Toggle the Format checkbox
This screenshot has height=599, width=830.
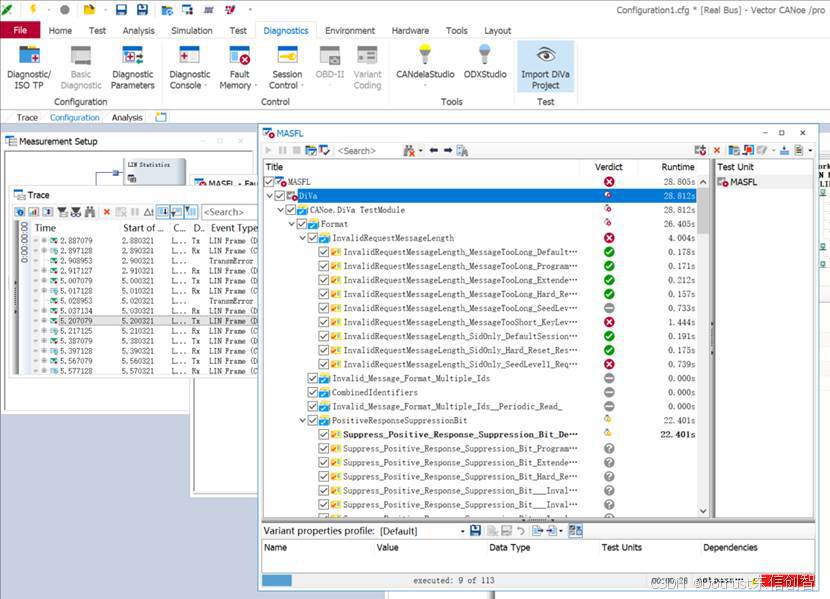pos(302,224)
